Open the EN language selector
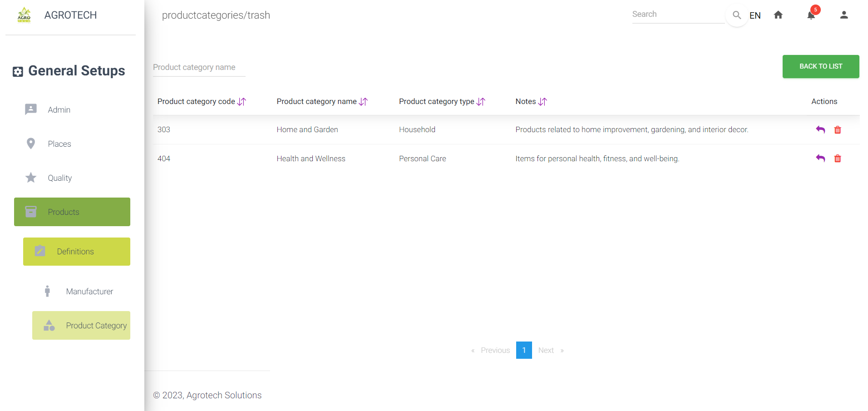 755,15
